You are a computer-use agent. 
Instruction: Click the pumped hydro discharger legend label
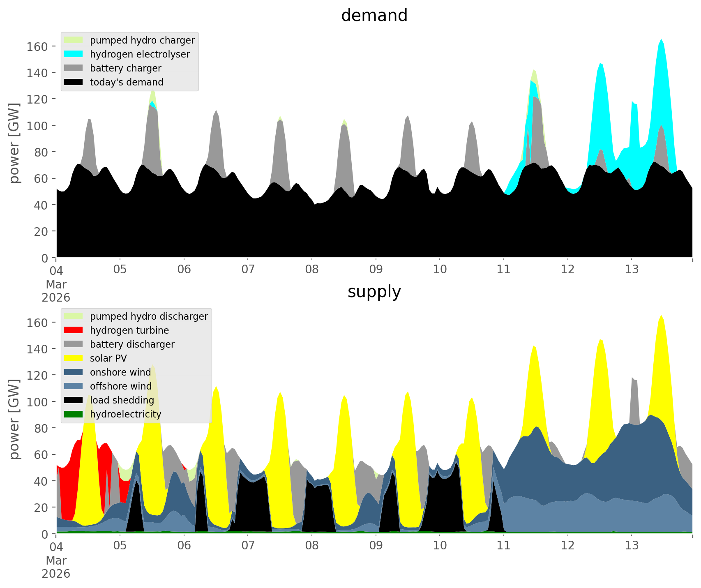point(149,316)
